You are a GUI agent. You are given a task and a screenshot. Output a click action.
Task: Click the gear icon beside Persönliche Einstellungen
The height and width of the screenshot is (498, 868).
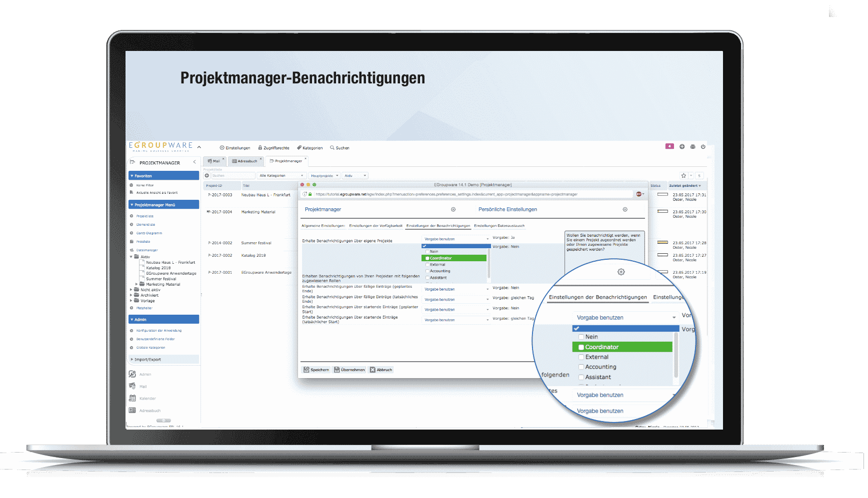(x=625, y=210)
